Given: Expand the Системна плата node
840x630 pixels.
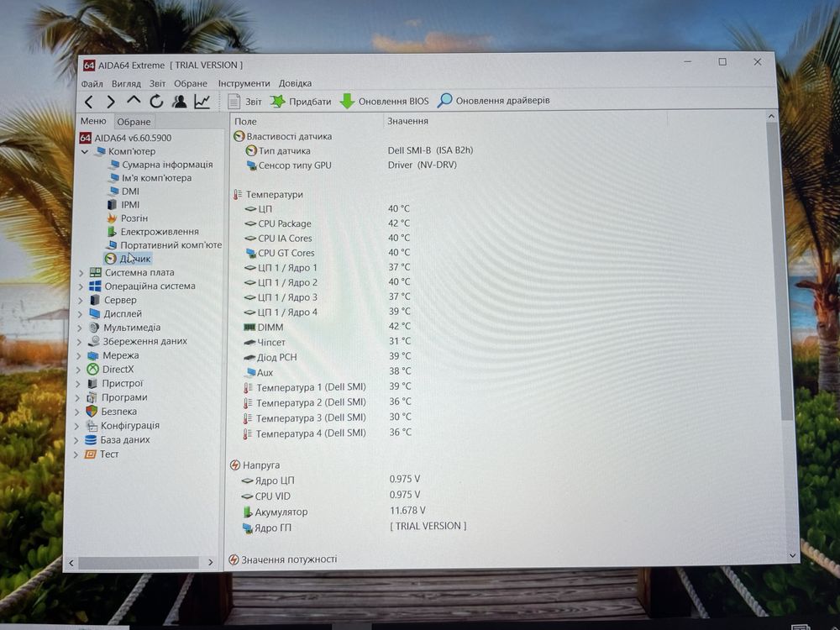Looking at the screenshot, I should click(81, 273).
